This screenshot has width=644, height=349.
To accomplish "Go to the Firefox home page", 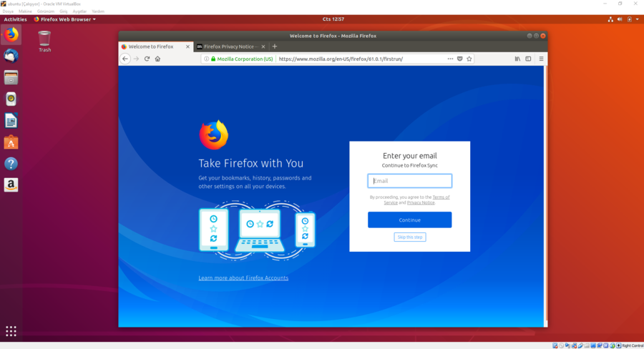I will click(157, 59).
